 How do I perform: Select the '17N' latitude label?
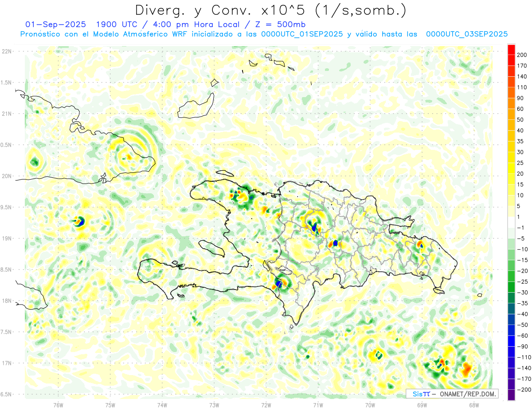coord(7,363)
